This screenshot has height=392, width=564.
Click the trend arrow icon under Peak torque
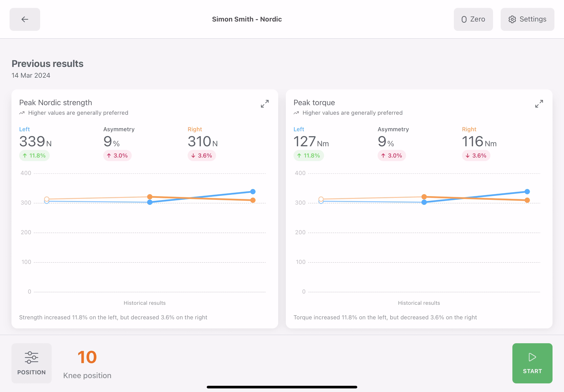(296, 113)
